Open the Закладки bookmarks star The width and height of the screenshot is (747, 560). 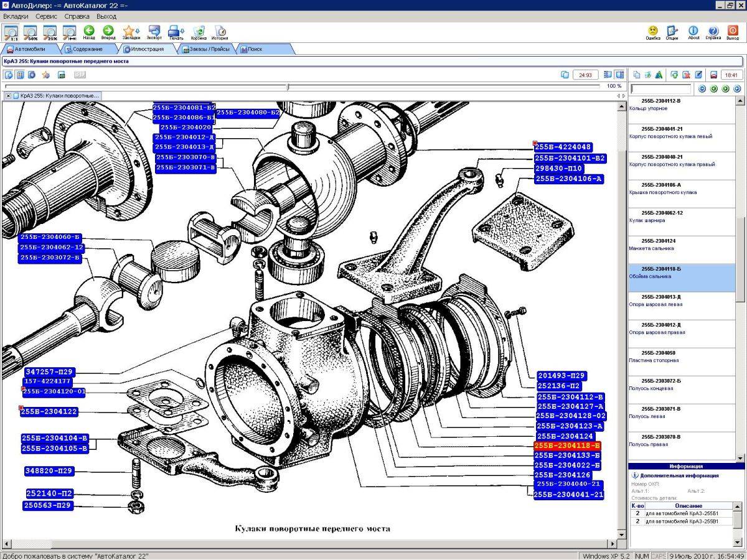tap(130, 32)
